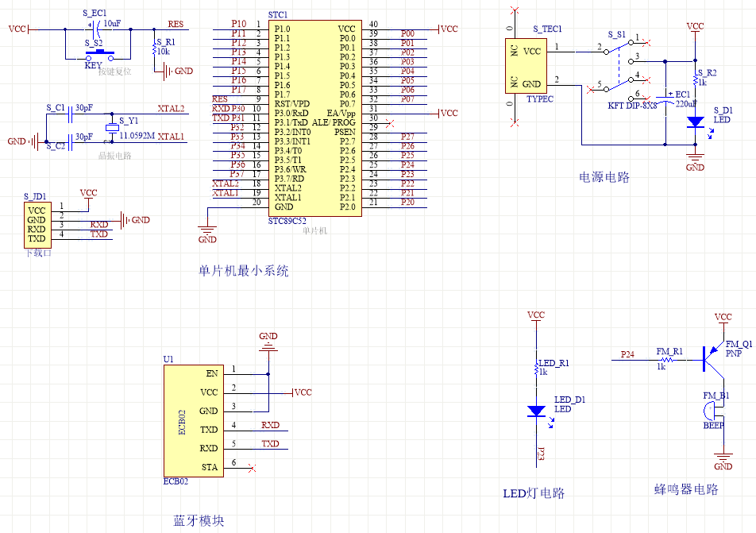Click the 下载口 annotation under the S_JD1 header
Image resolution: width=756 pixels, height=533 pixels.
[38, 253]
